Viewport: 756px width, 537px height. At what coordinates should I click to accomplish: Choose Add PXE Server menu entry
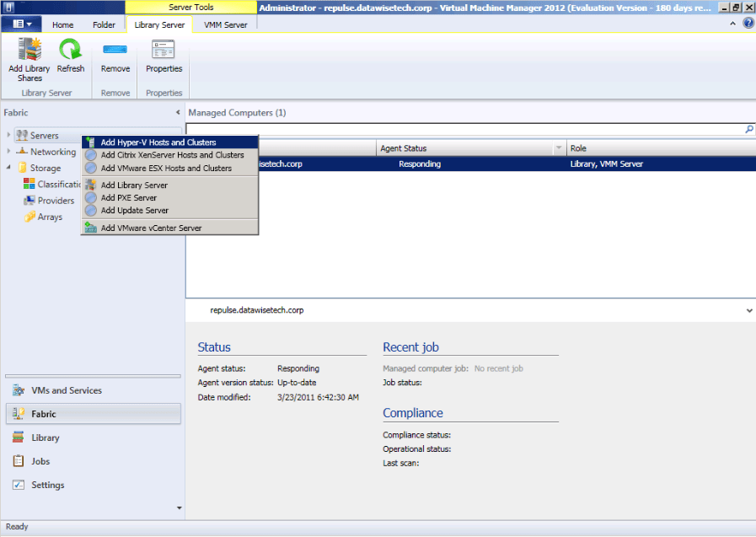[169, 197]
